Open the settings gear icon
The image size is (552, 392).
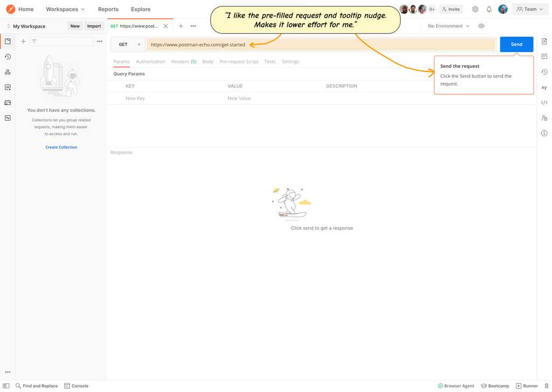[x=475, y=9]
